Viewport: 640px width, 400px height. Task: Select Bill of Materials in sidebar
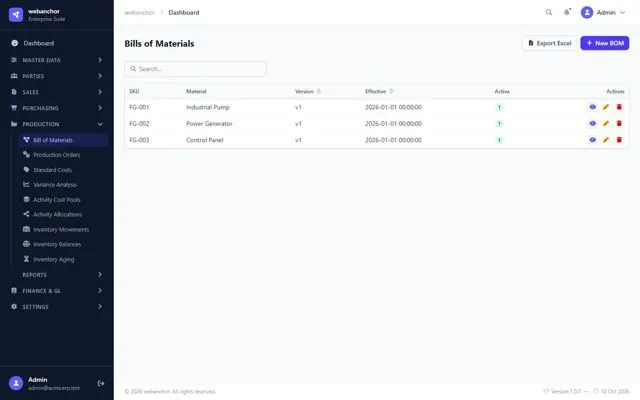(x=63, y=140)
